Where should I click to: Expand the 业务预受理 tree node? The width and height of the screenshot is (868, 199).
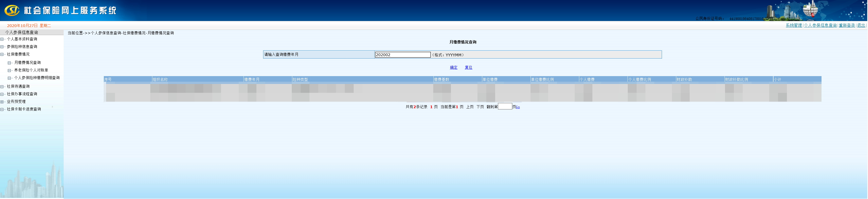tap(2, 102)
